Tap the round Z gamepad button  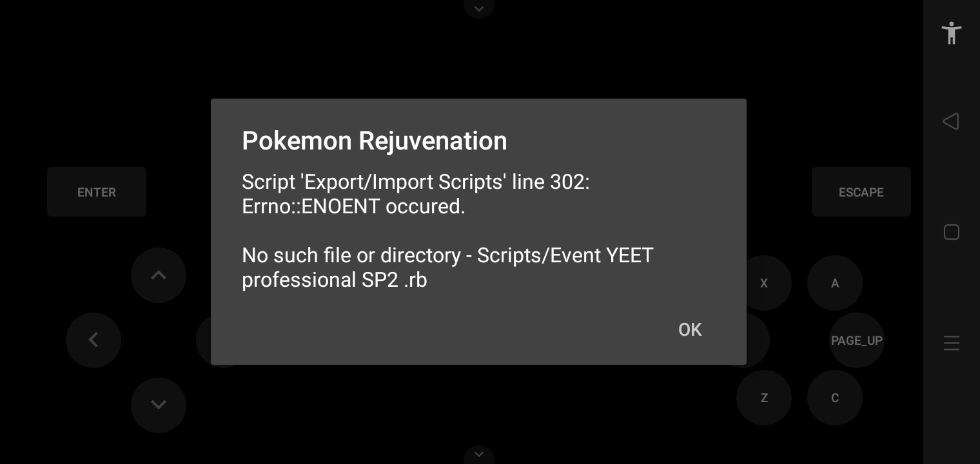point(764,398)
